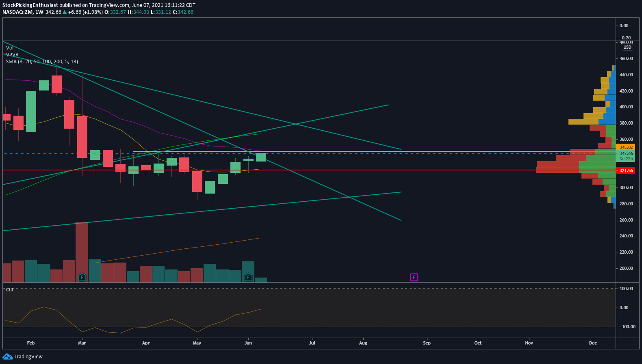Viewport: 642px width, 364px height.
Task: Click the 200.00 price axis label
Action: click(626, 268)
